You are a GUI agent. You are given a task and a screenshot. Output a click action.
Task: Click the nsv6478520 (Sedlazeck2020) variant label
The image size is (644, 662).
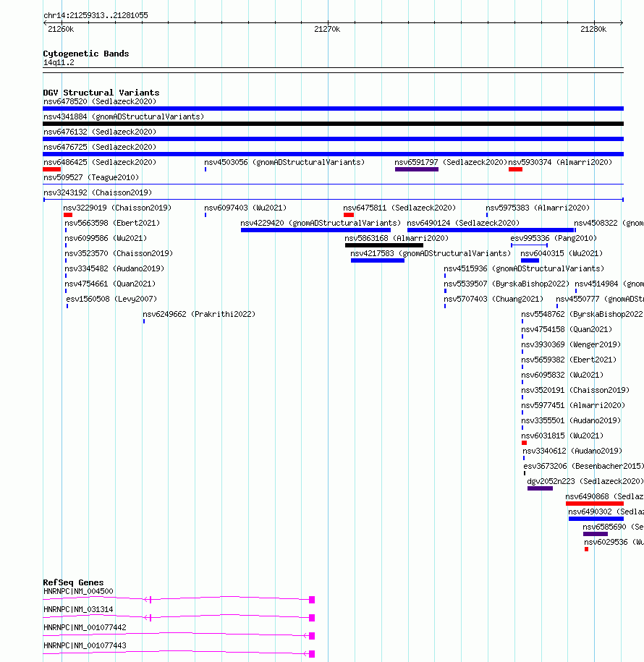[x=100, y=101]
